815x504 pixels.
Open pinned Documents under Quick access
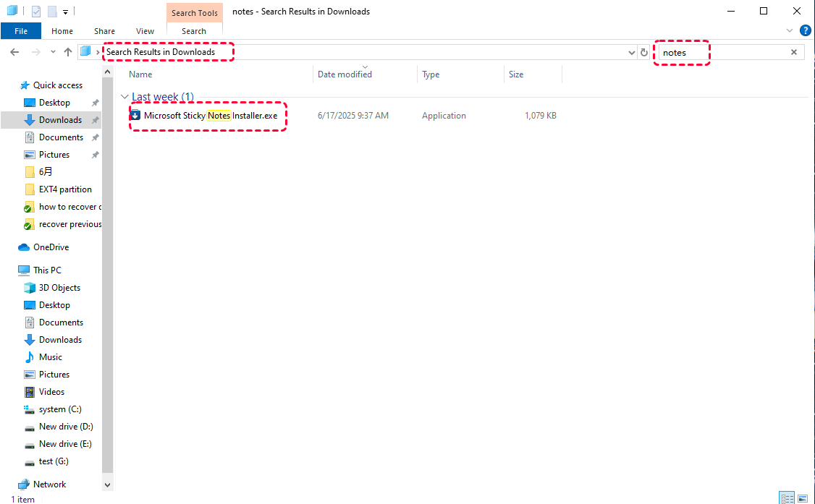[61, 137]
